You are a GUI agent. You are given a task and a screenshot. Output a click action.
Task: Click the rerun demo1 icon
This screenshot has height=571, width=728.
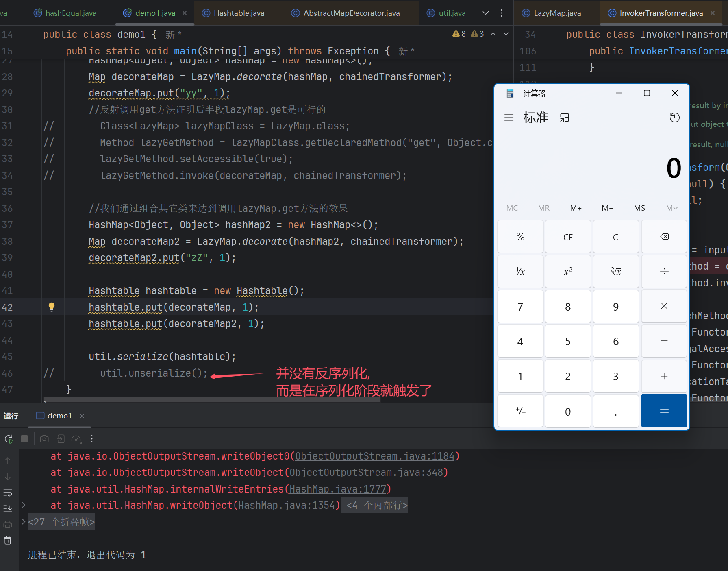(x=9, y=439)
